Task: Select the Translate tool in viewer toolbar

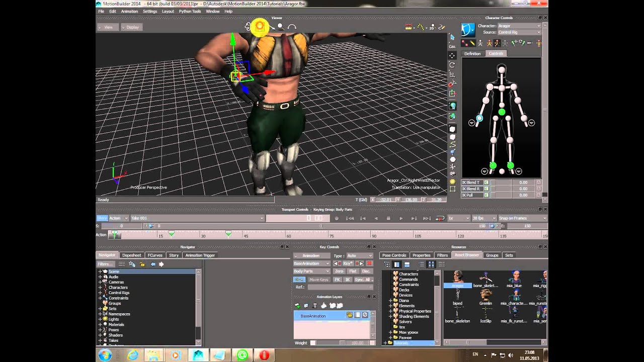Action: pos(452,55)
